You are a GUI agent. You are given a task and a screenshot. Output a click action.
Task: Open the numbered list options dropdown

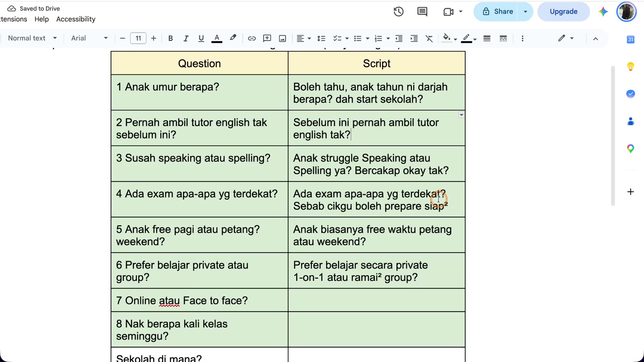[x=388, y=39]
